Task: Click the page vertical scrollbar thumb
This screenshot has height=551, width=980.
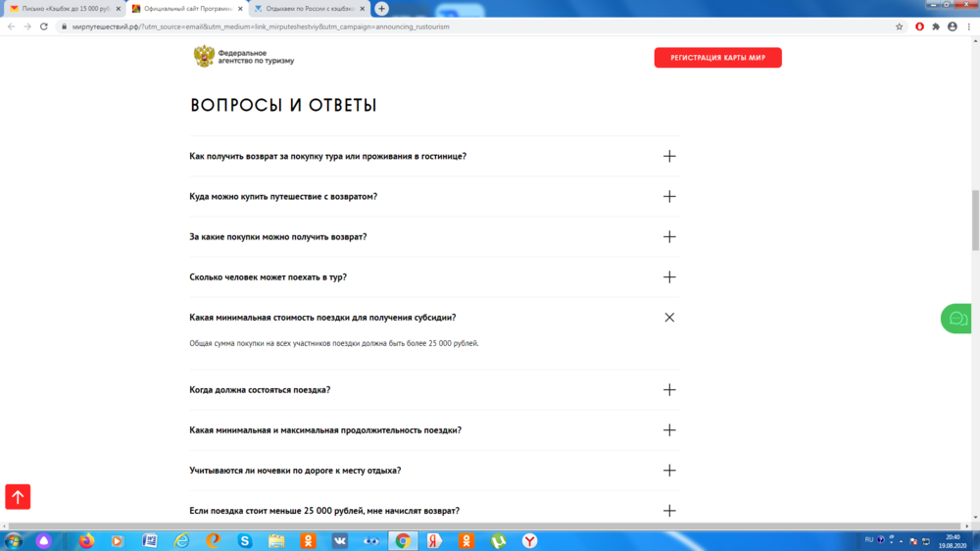Action: (975, 221)
